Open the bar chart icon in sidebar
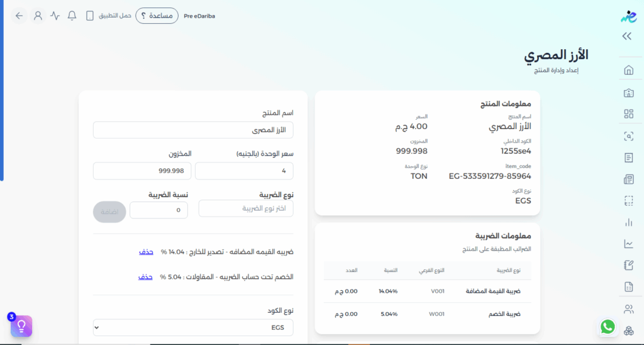 (629, 222)
